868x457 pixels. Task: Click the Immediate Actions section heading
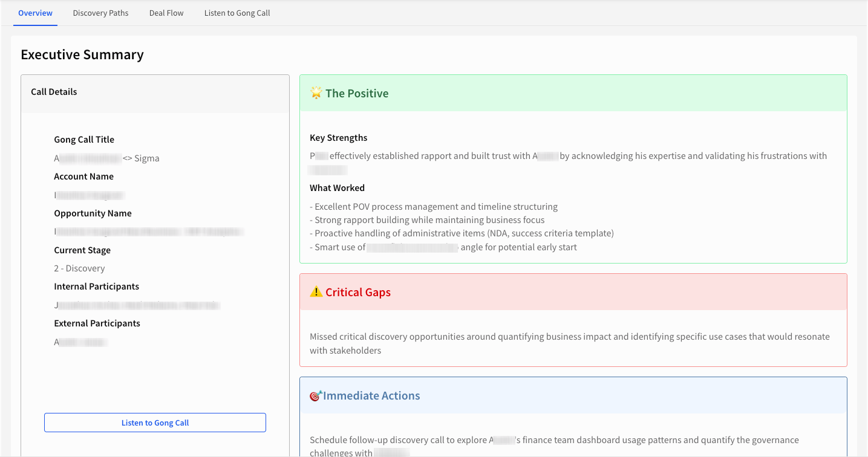[x=371, y=396]
